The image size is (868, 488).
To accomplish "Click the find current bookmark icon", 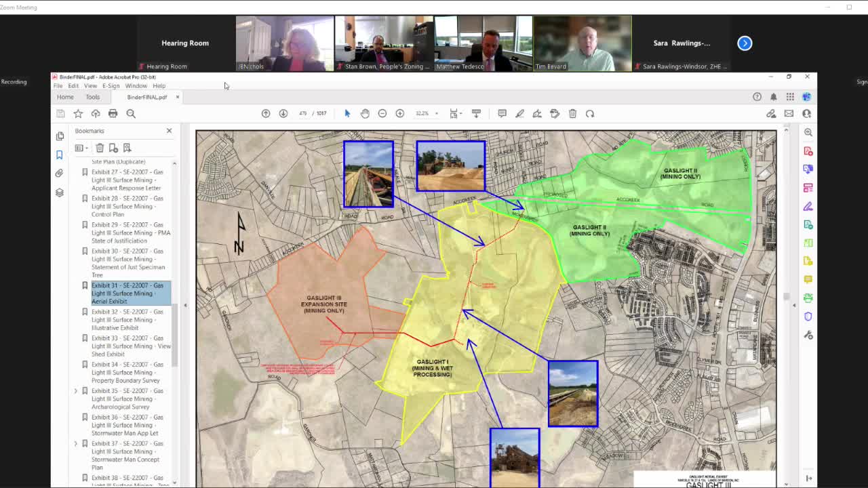I will point(127,148).
